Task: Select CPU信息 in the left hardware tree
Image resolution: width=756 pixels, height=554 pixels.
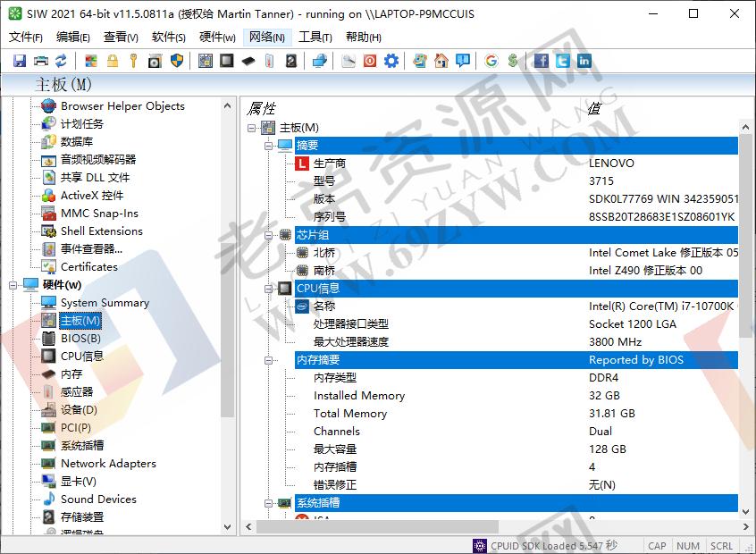Action: pyautogui.click(x=82, y=357)
